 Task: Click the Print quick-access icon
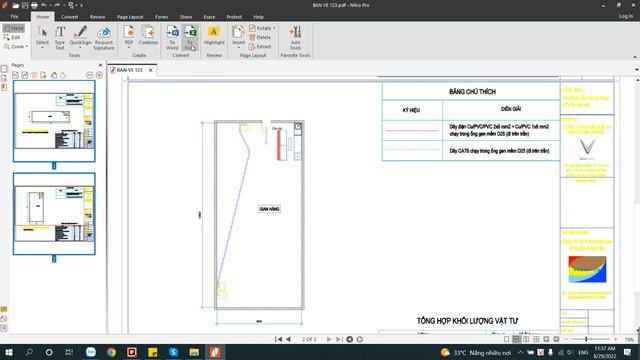(34, 5)
